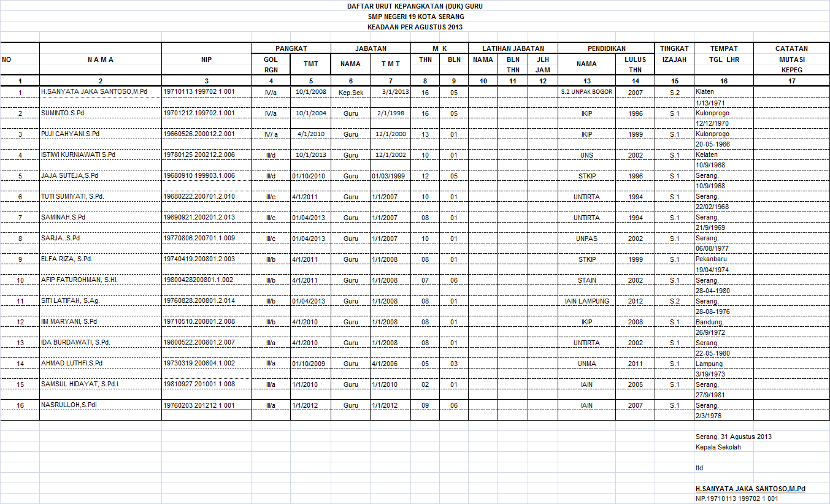Select birthplace cell Pekanbaru

click(724, 259)
